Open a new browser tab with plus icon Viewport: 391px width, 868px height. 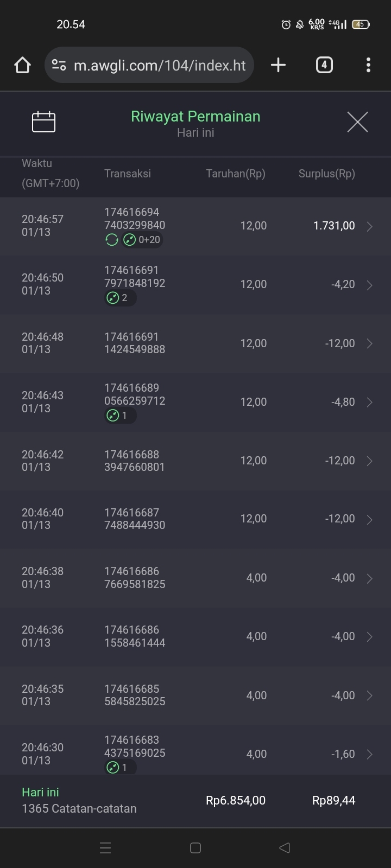[x=278, y=65]
